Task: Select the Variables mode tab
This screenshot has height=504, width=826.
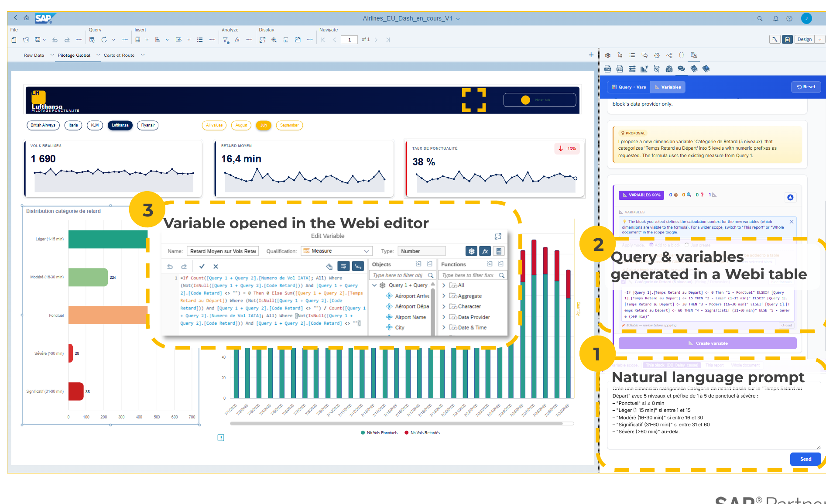Action: click(668, 87)
